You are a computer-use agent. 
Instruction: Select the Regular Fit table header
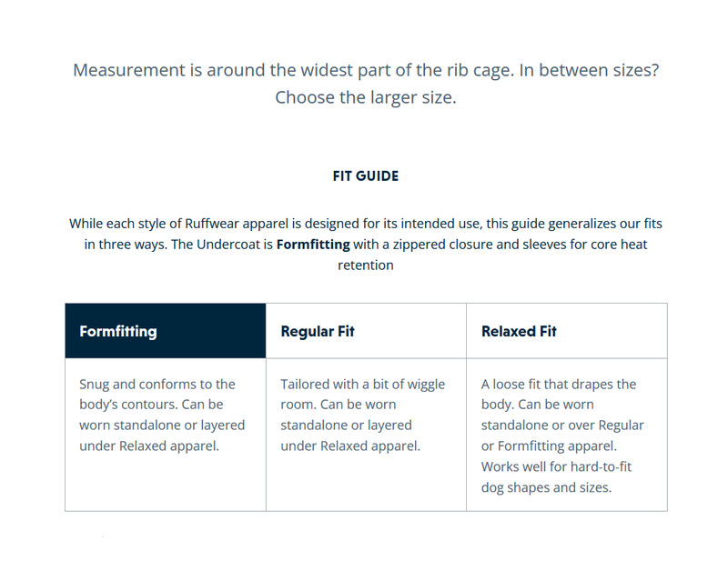coord(366,331)
